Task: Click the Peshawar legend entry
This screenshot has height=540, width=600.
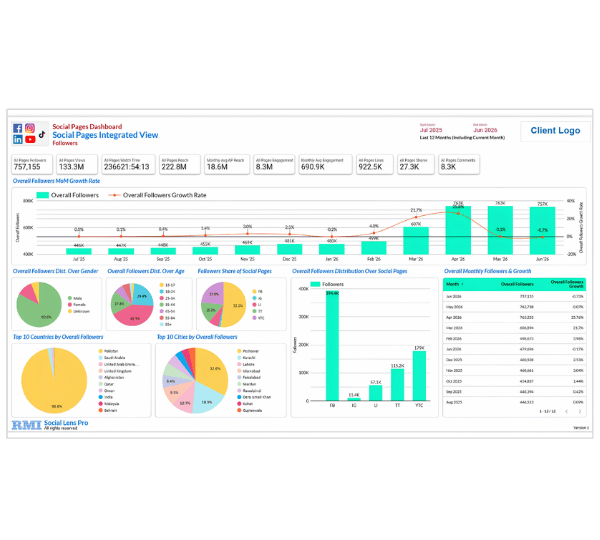Action: point(248,351)
